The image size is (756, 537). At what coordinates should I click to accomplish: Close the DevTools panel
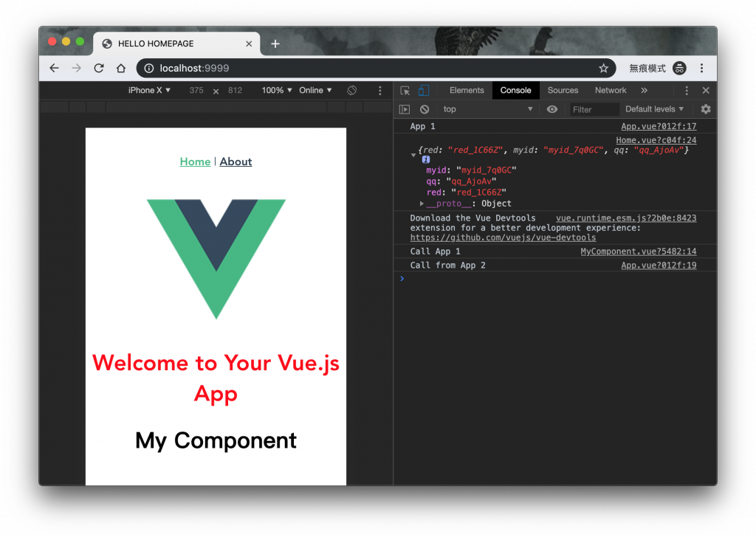coord(706,91)
